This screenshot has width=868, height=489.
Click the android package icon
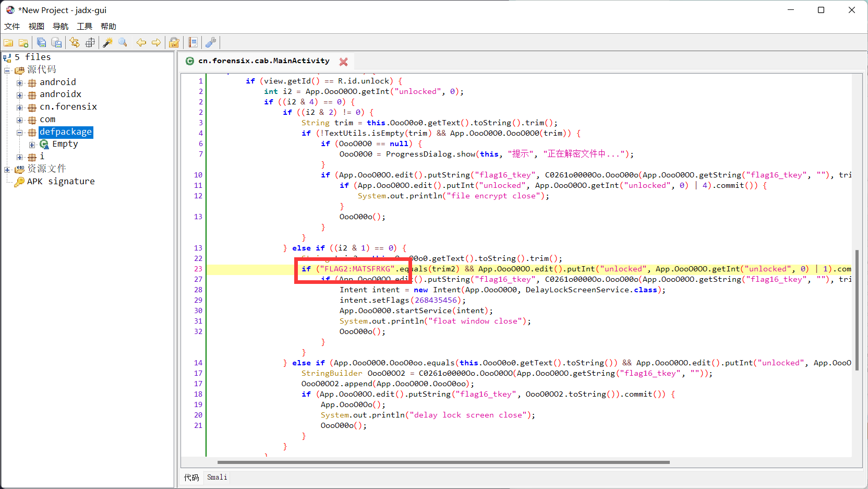point(32,82)
